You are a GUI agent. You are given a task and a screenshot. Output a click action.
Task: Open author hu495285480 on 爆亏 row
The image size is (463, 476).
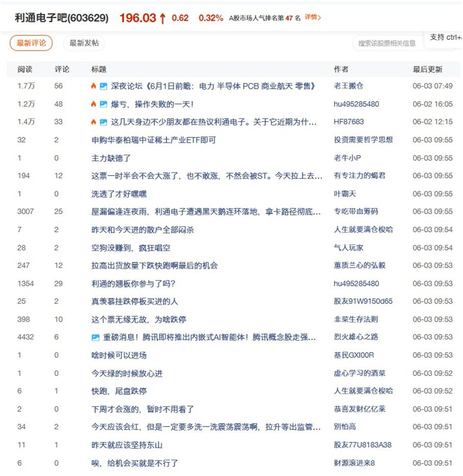tap(356, 104)
